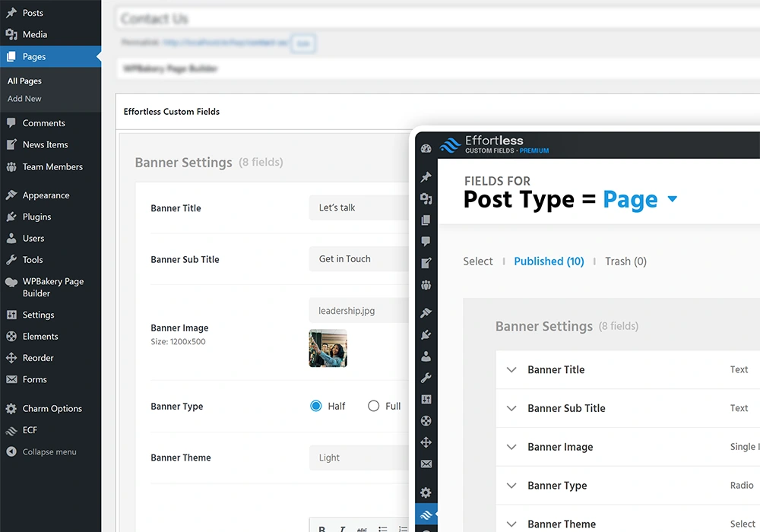Click the move arrows icon in the panel sidebar
760x532 pixels.
[426, 442]
